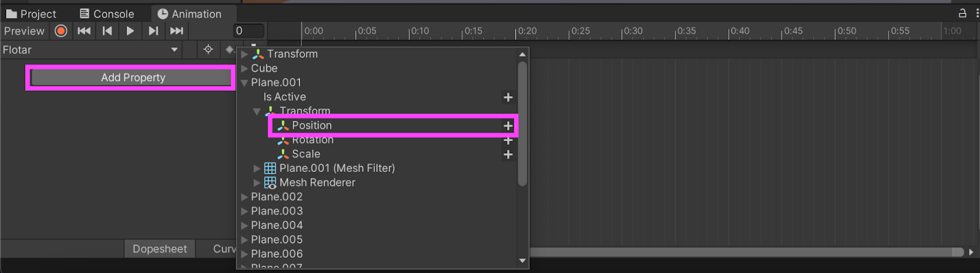Play the animation clip
The height and width of the screenshot is (273, 980).
[130, 31]
